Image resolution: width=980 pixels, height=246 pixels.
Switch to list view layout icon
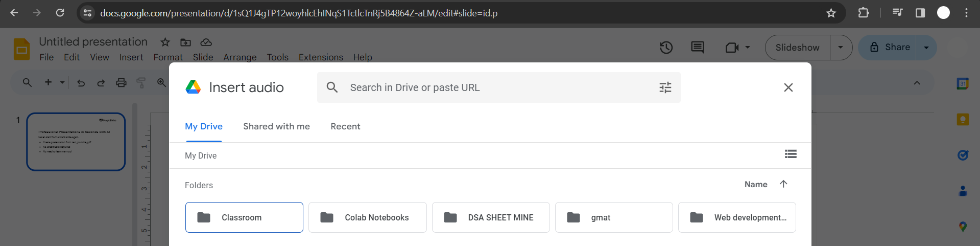click(791, 154)
